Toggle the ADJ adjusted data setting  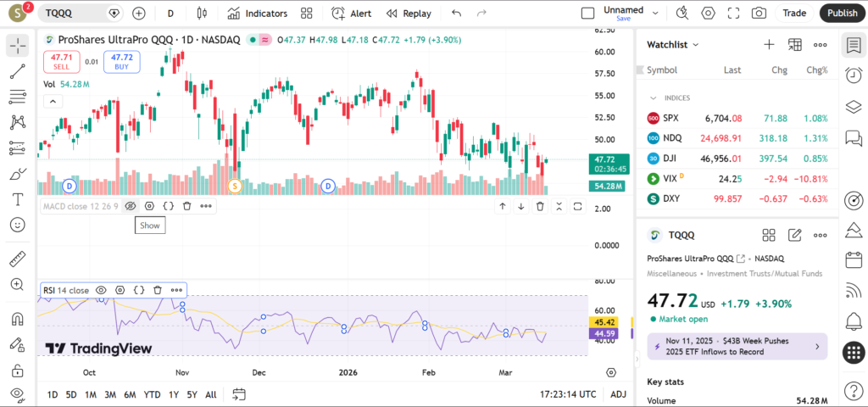click(x=619, y=394)
